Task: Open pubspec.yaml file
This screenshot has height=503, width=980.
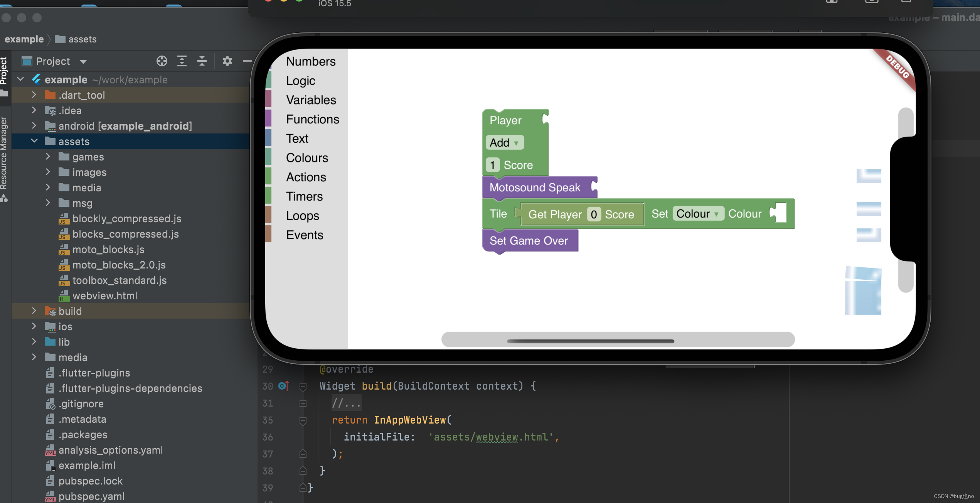Action: click(91, 496)
